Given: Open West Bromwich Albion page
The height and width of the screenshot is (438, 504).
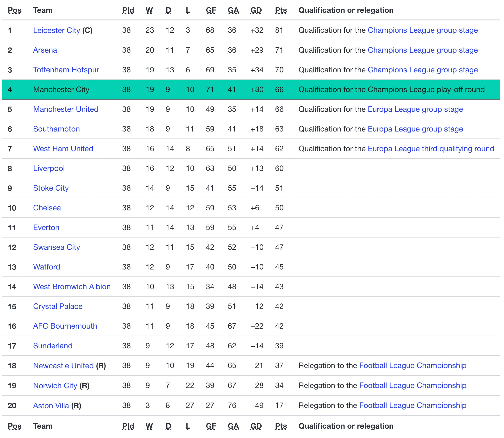Looking at the screenshot, I should tap(72, 287).
